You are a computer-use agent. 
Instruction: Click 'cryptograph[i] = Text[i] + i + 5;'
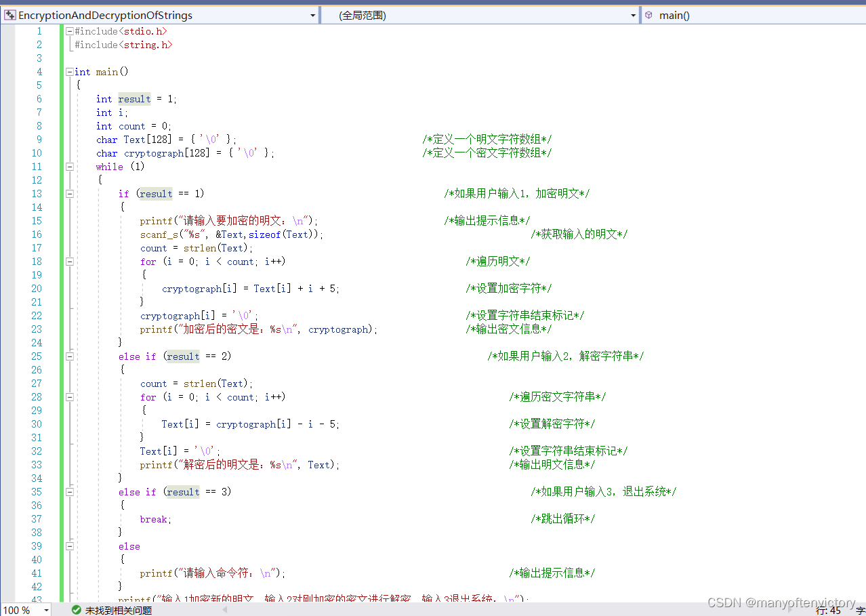click(251, 289)
